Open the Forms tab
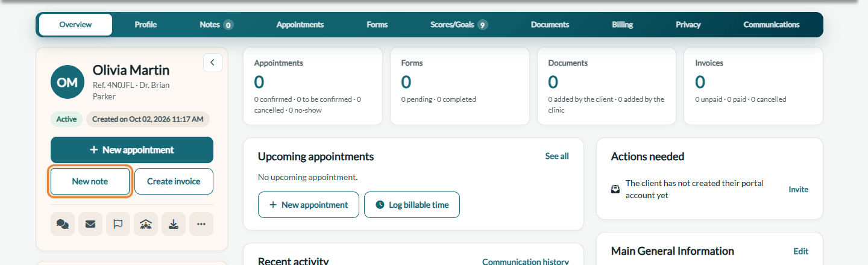868x265 pixels. point(377,25)
